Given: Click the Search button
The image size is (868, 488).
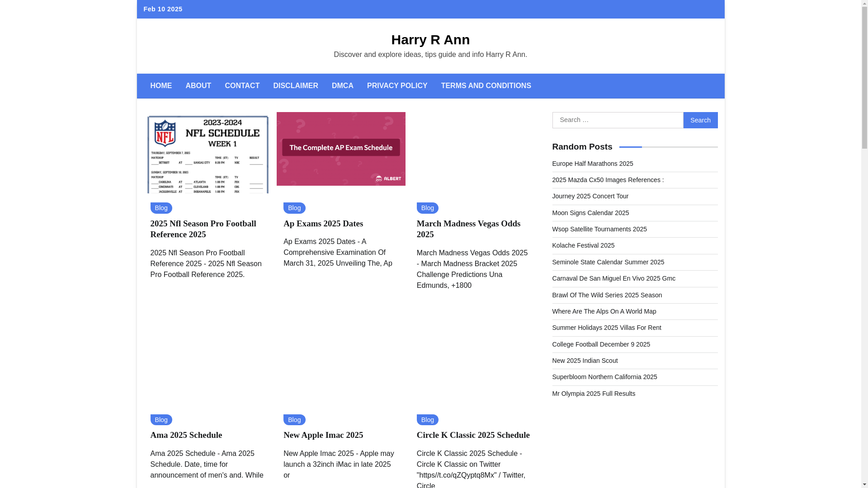Looking at the screenshot, I should point(700,120).
